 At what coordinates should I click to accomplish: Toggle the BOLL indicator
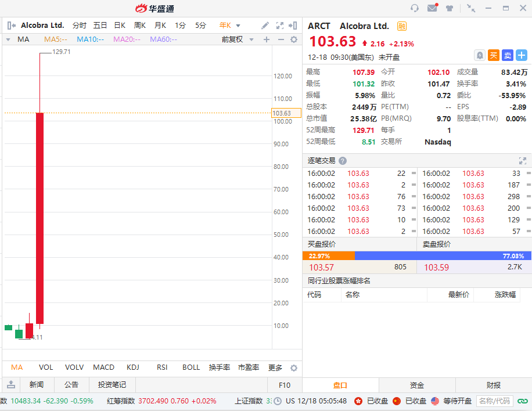pyautogui.click(x=191, y=367)
